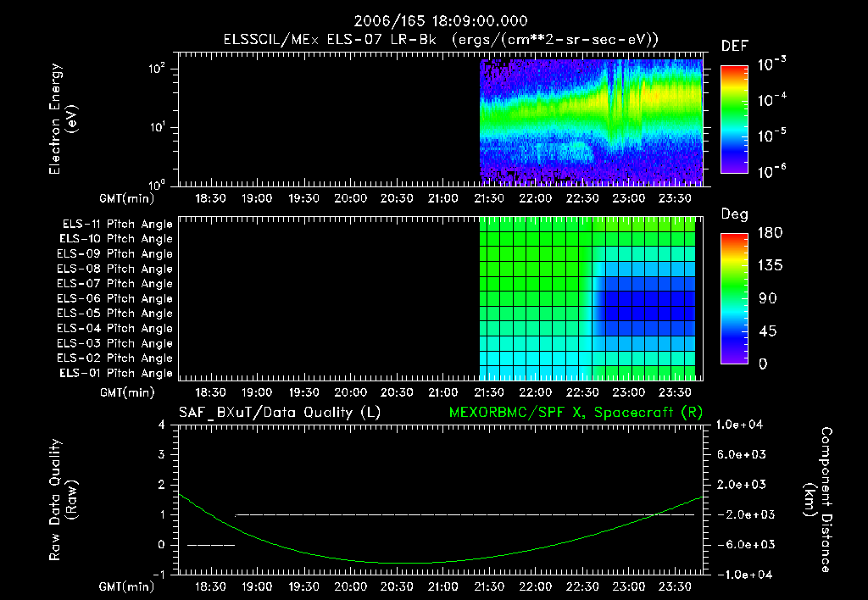The height and width of the screenshot is (600, 868).
Task: Click 1.0e+04 on the distance axis
Action: click(x=739, y=425)
